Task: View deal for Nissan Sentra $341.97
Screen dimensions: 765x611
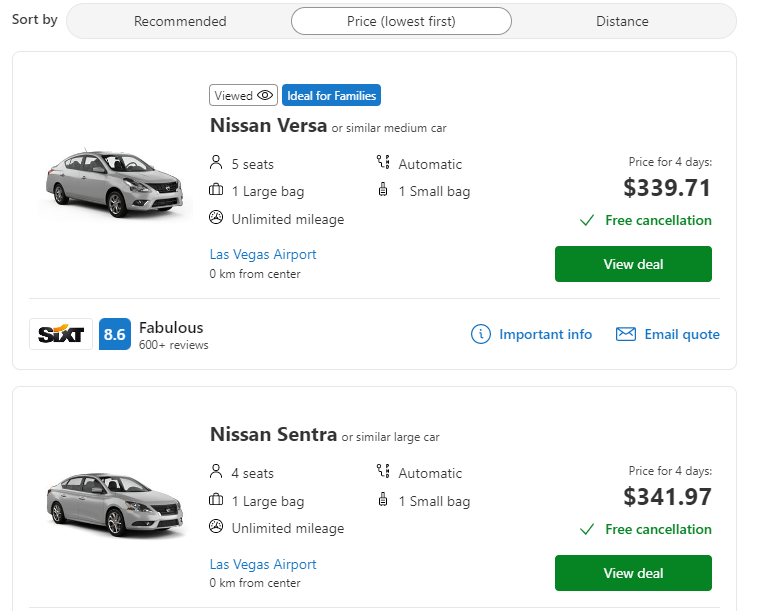Action: coord(633,573)
